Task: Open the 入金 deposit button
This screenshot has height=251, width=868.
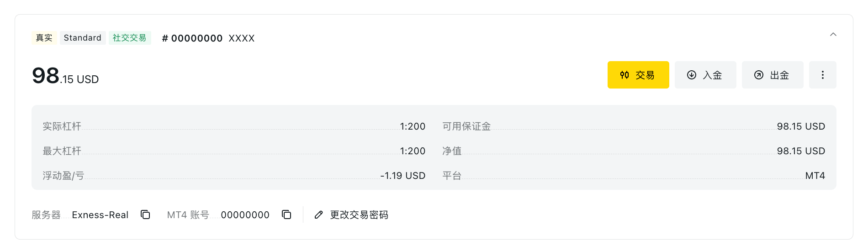Action: pos(705,75)
